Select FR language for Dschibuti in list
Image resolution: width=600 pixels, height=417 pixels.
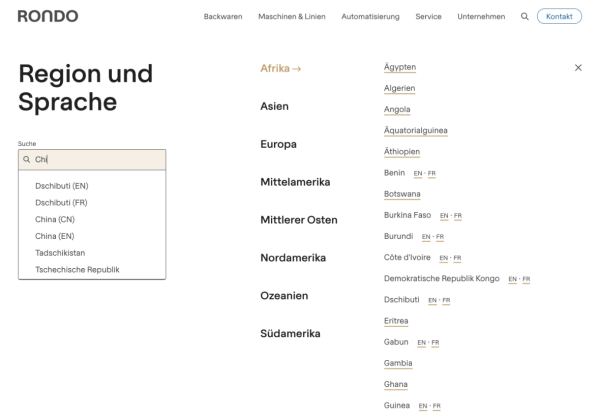(446, 301)
